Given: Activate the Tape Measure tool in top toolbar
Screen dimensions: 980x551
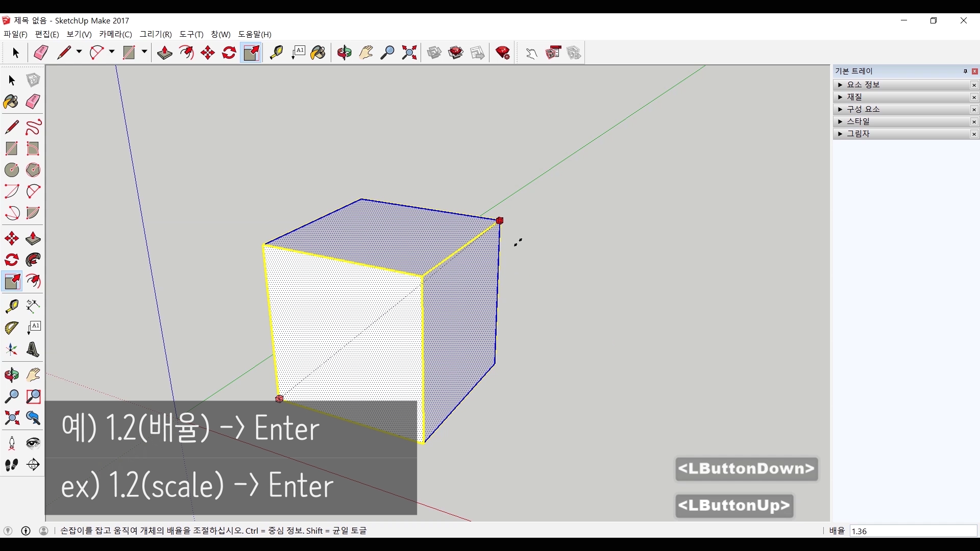Looking at the screenshot, I should [276, 53].
